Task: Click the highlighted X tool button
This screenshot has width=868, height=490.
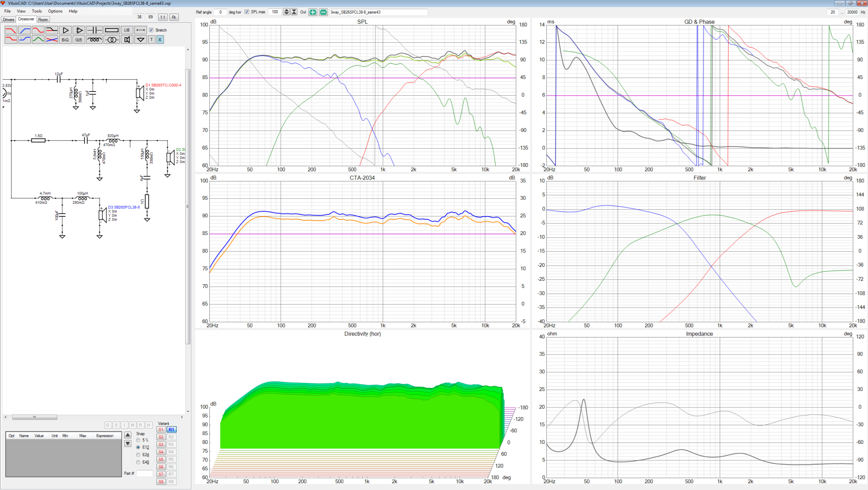Action: click(160, 39)
